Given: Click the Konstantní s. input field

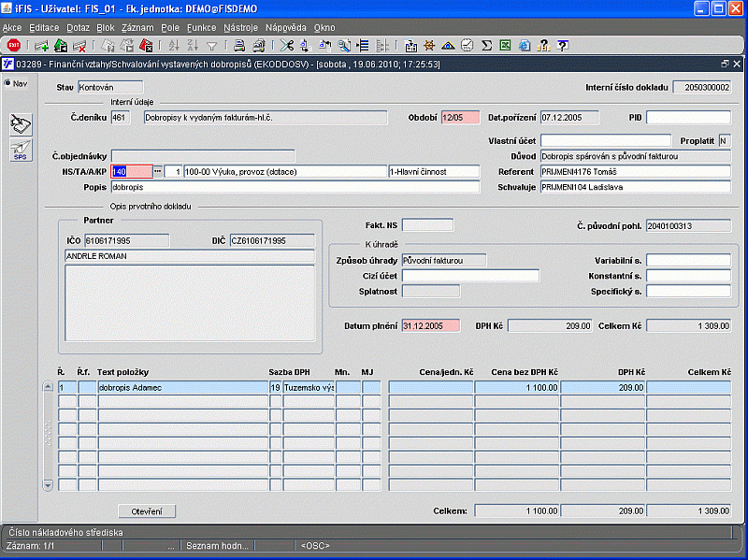Looking at the screenshot, I should click(688, 276).
